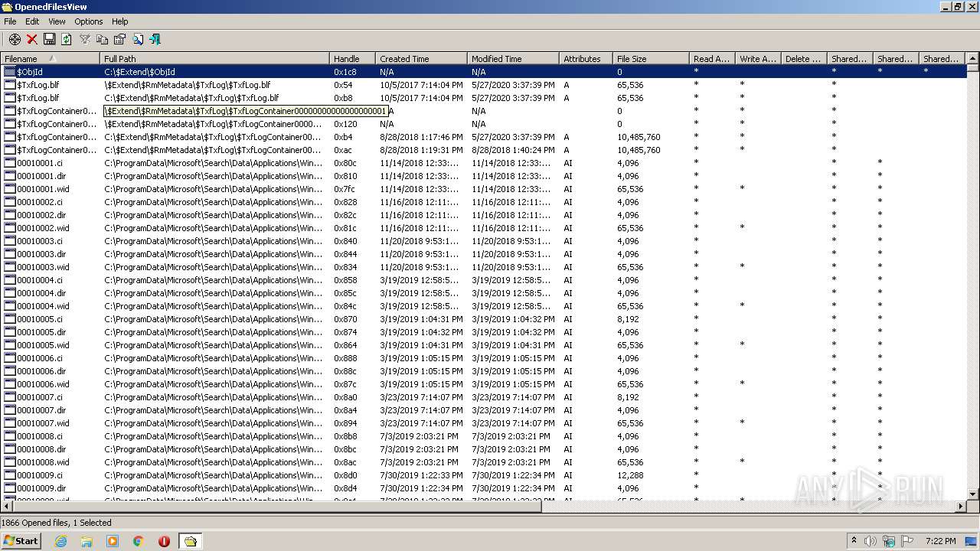Viewport: 980px width, 551px height.
Task: Sort by the File Size column header
Action: pos(651,58)
